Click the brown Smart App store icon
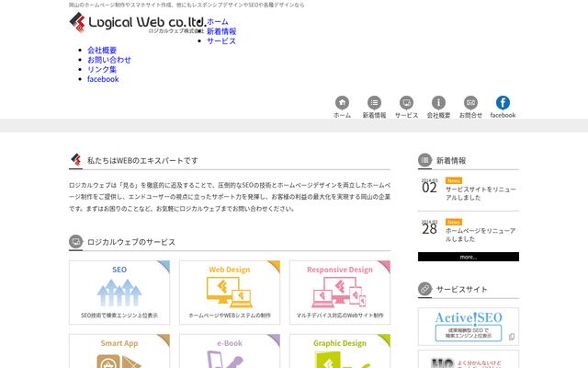The height and width of the screenshot is (368, 588). (119, 362)
